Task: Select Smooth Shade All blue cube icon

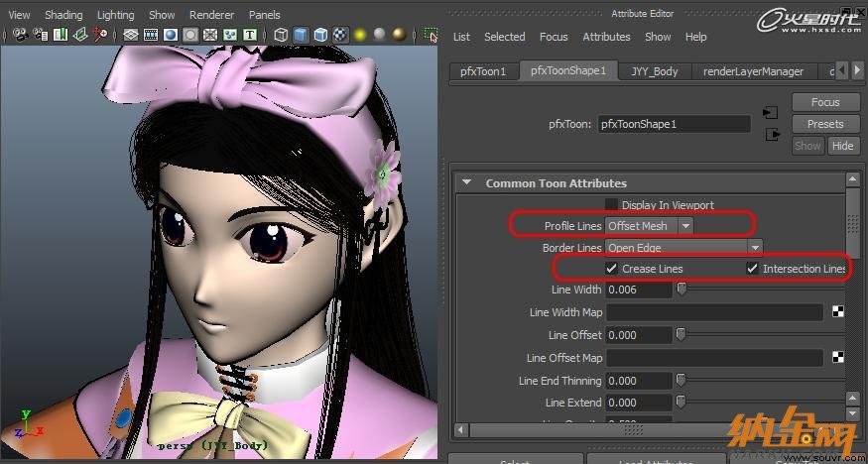Action: tap(301, 36)
